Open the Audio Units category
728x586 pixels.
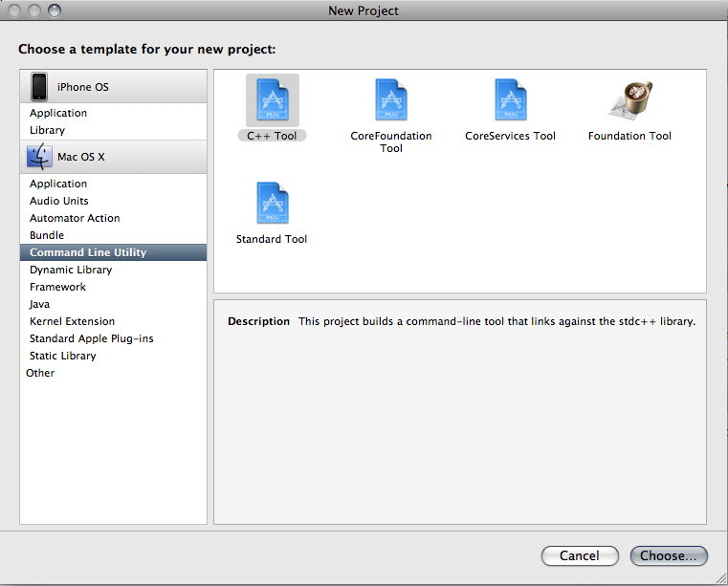(59, 201)
